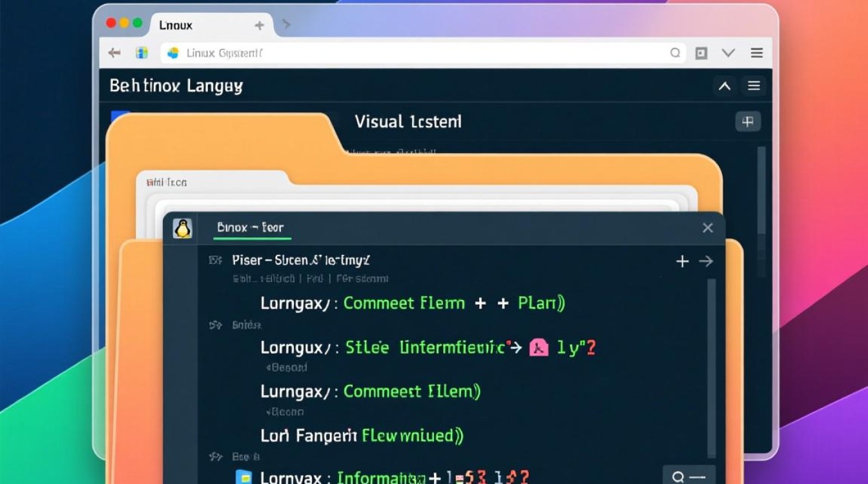Select the Binox – Teer terminal tab
868x484 pixels.
pos(251,228)
